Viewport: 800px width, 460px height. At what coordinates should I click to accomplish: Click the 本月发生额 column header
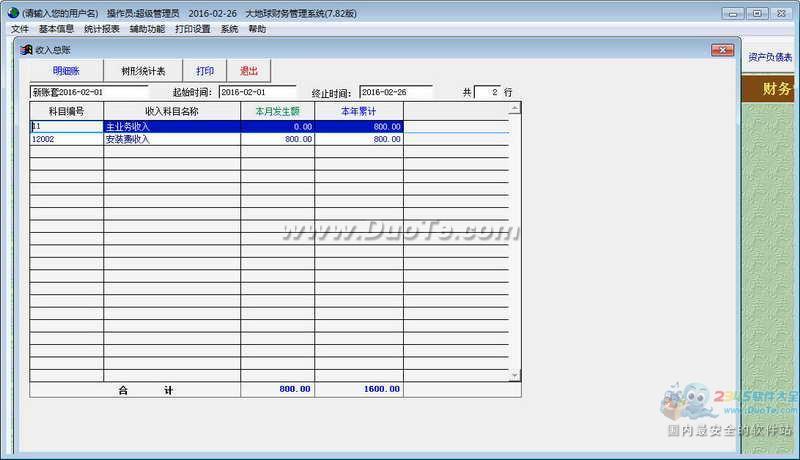pos(278,111)
